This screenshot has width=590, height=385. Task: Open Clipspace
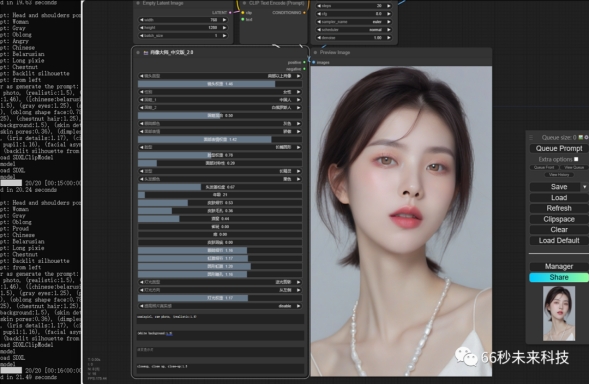559,219
